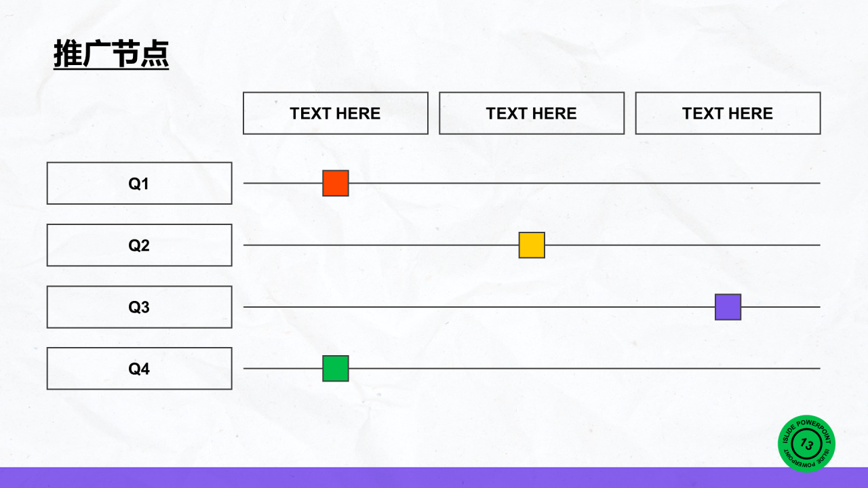Viewport: 868px width, 488px height.
Task: Select the Q2 label box
Action: [x=139, y=245]
